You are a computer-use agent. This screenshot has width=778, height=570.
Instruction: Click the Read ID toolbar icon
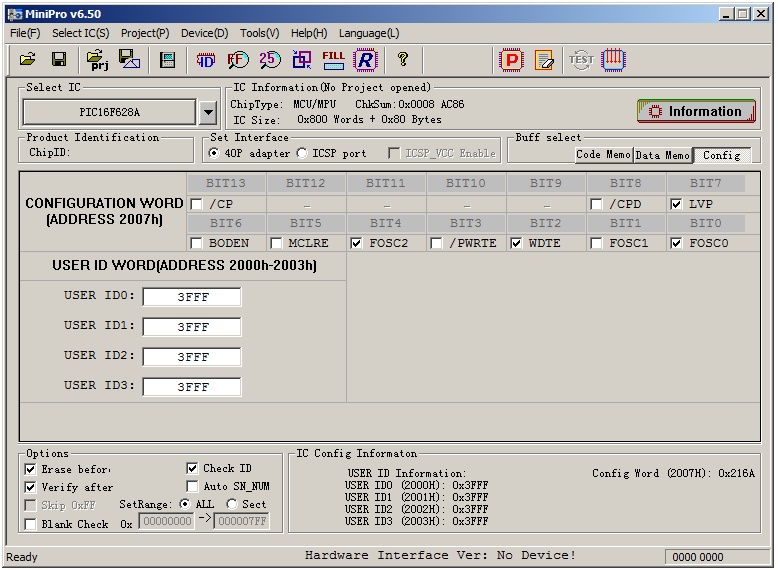point(205,60)
